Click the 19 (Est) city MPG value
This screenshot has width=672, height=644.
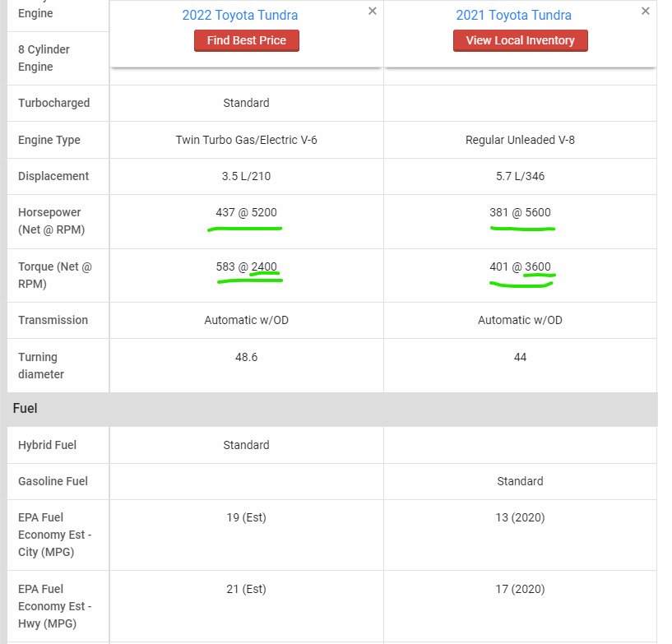pyautogui.click(x=247, y=517)
